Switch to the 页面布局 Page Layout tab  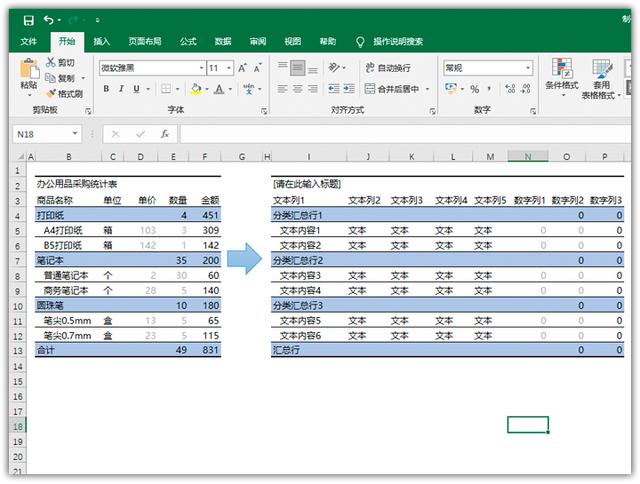click(x=144, y=41)
